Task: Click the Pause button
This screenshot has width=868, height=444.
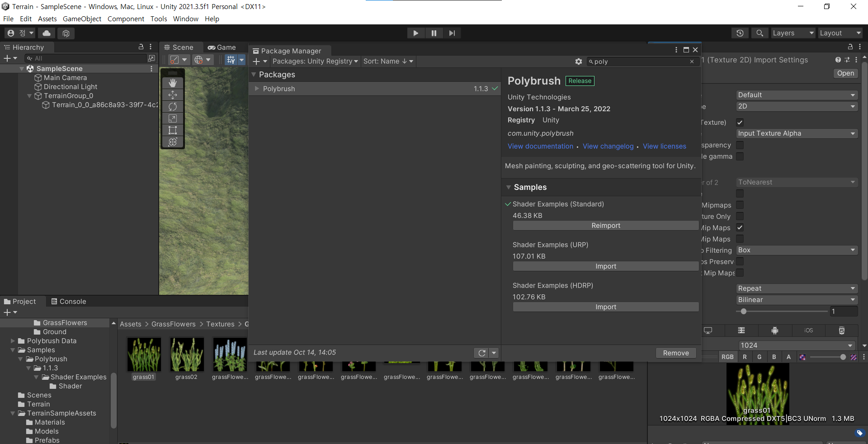Action: [x=434, y=33]
